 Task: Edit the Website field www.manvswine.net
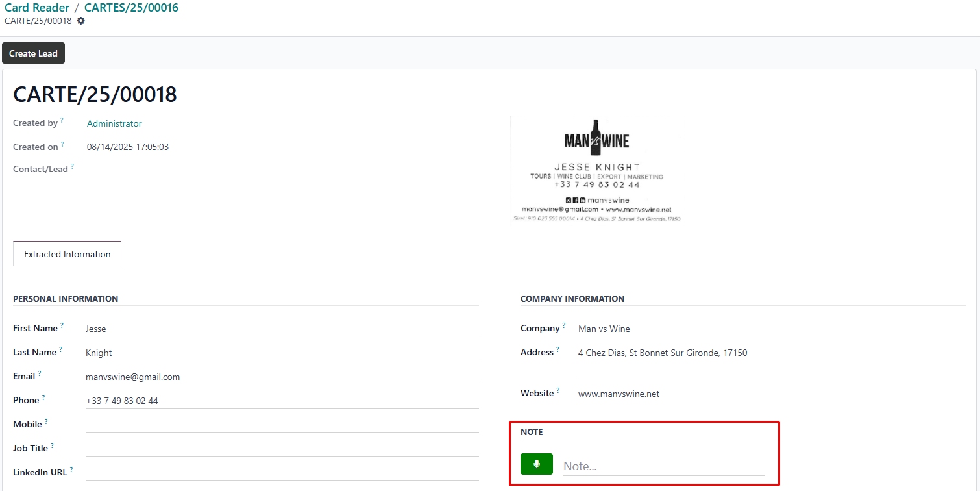[x=771, y=394]
